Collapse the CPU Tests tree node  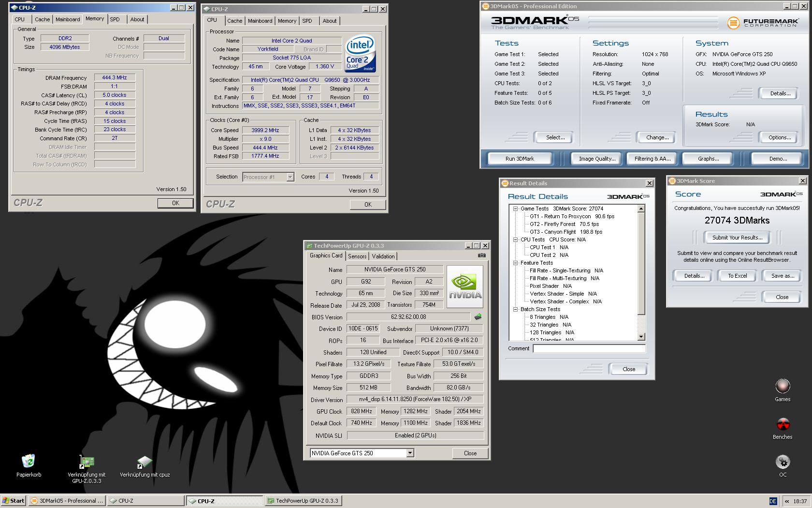[x=515, y=239]
